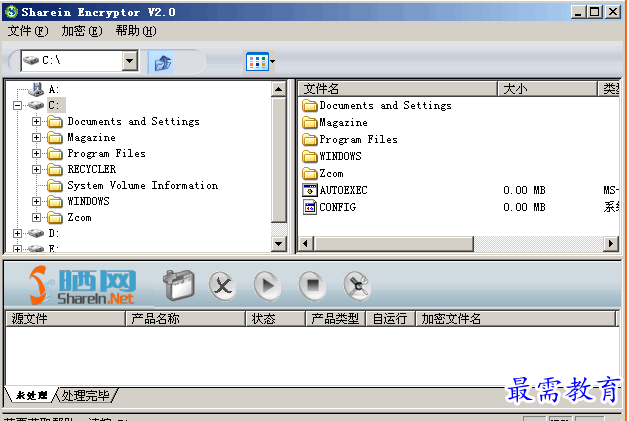The image size is (629, 421).
Task: Click Zcom folder icon in file list
Action: pos(309,173)
